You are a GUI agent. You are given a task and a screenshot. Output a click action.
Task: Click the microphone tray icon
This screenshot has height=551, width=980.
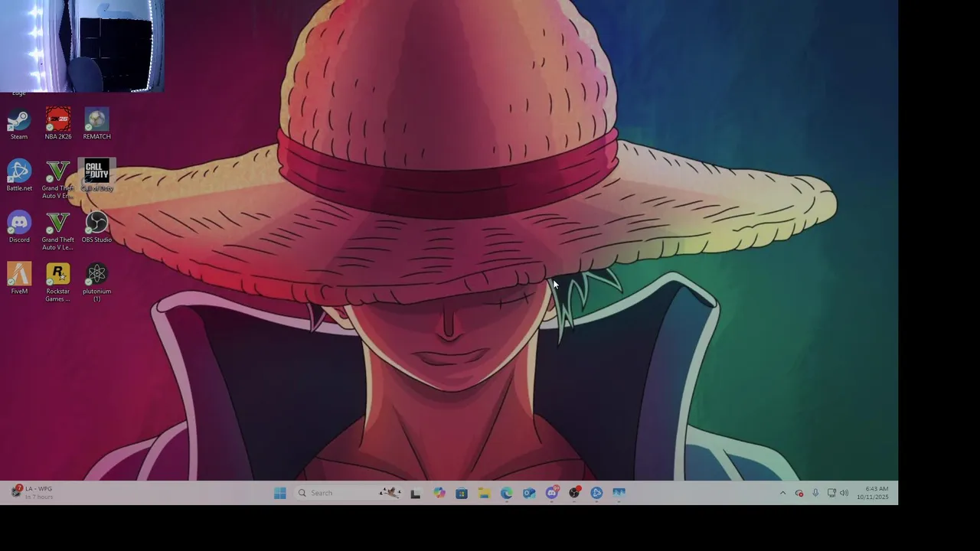click(815, 493)
